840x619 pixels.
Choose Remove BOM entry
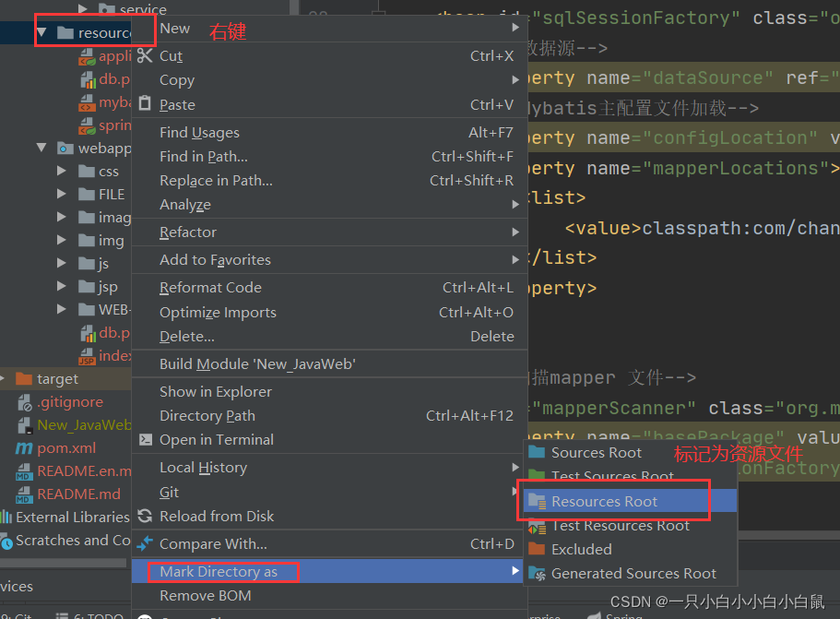tap(329, 595)
